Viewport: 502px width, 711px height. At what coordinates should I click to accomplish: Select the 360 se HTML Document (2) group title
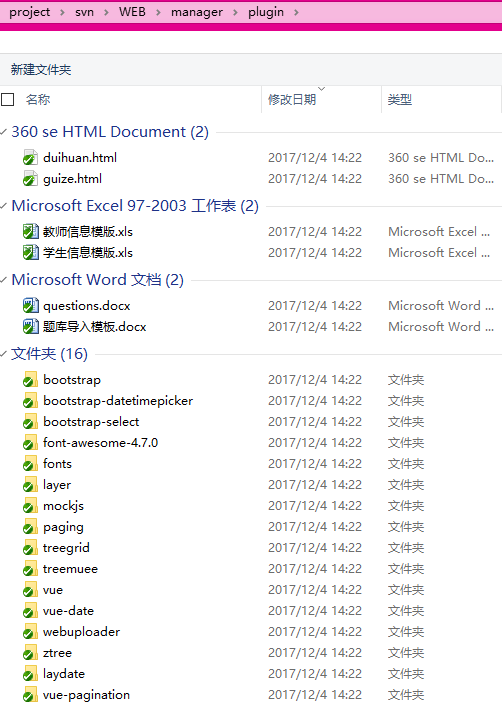[110, 132]
